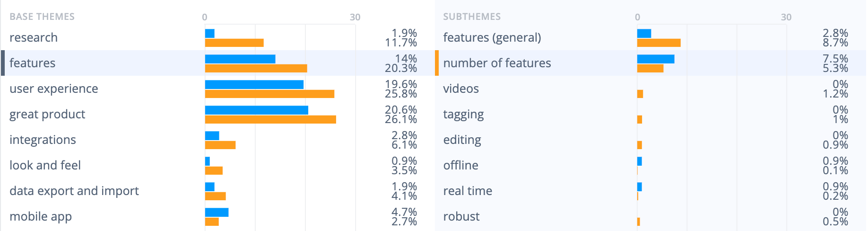Open the real time subtheme
The height and width of the screenshot is (231, 868).
pyautogui.click(x=651, y=191)
